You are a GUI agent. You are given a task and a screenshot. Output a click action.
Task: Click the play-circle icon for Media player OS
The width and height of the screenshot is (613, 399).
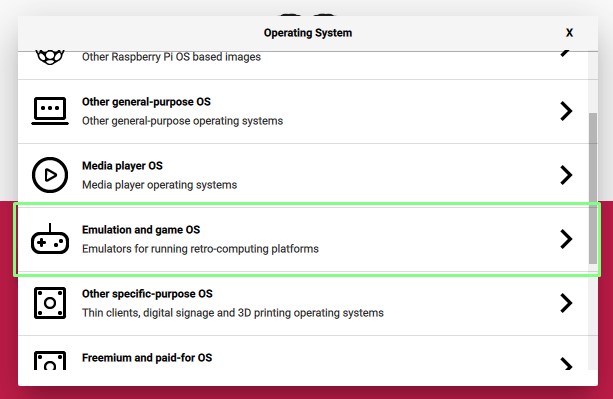(50, 175)
